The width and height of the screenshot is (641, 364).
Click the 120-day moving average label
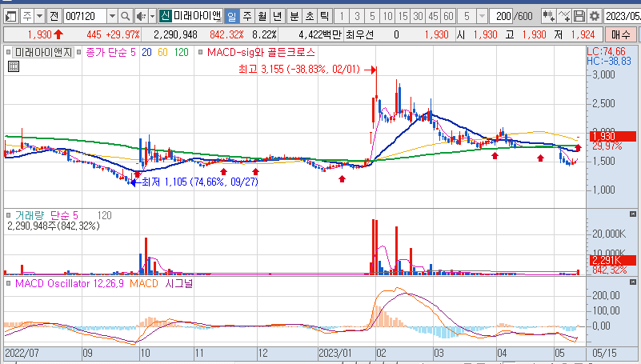tap(181, 52)
